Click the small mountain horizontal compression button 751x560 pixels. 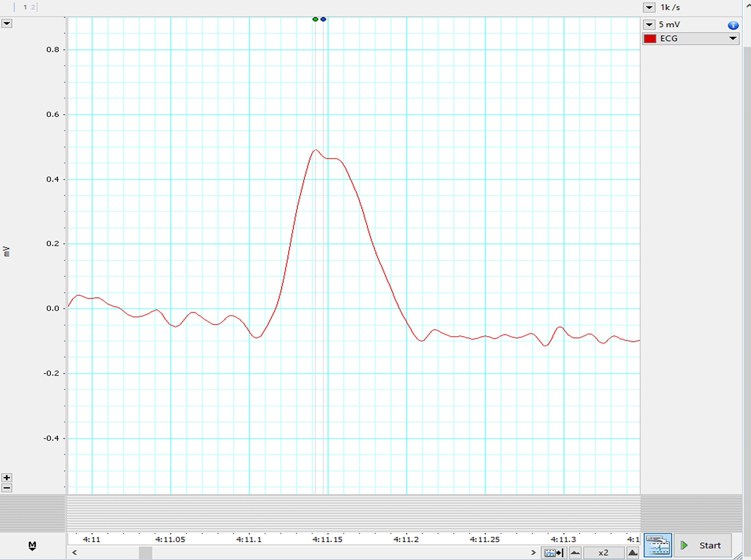(x=575, y=553)
